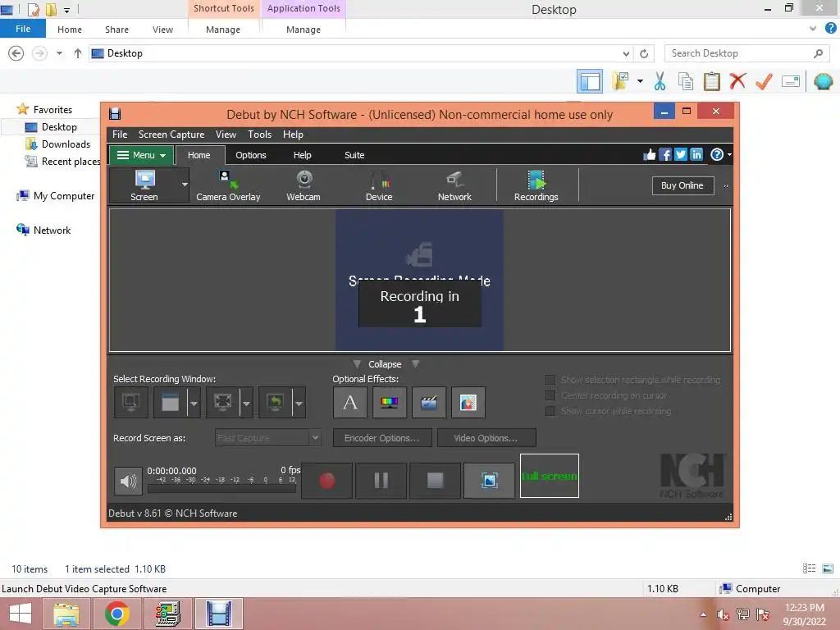Open the Explorer address bar dropdown
Screen dimensions: 840x630
[626, 53]
